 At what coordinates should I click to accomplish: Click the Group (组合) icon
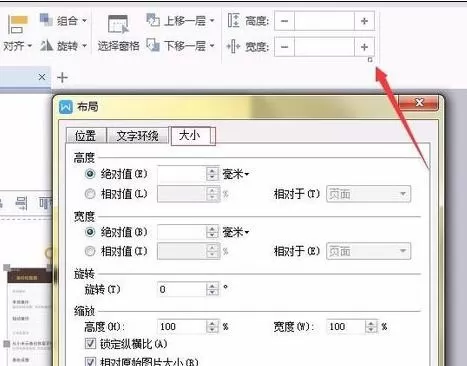[x=46, y=19]
